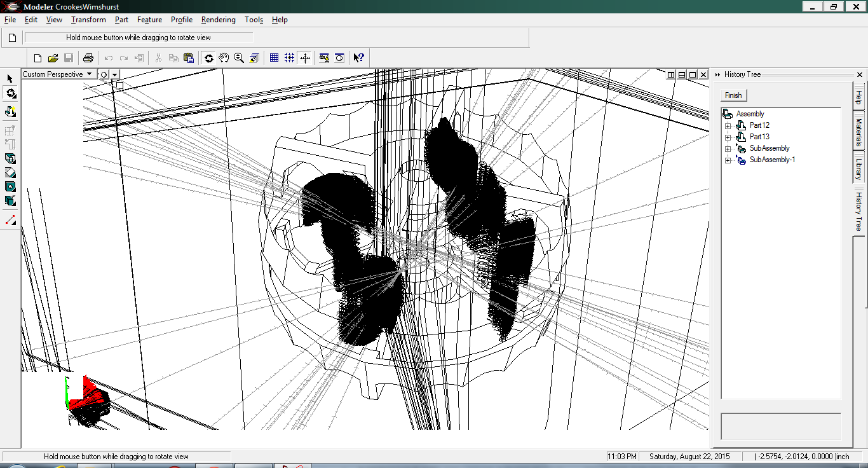Click the greyed workplane icon in left toolbar
Viewport: 868px width, 468px height.
10,130
